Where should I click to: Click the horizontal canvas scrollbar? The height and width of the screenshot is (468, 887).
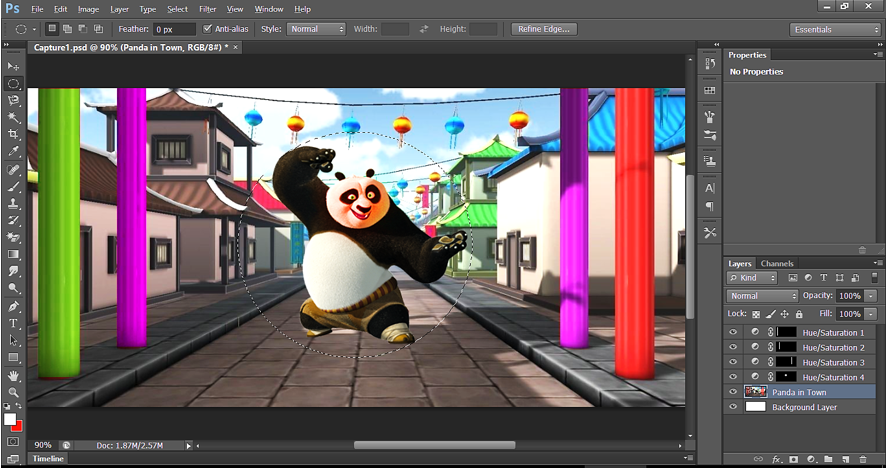click(434, 445)
